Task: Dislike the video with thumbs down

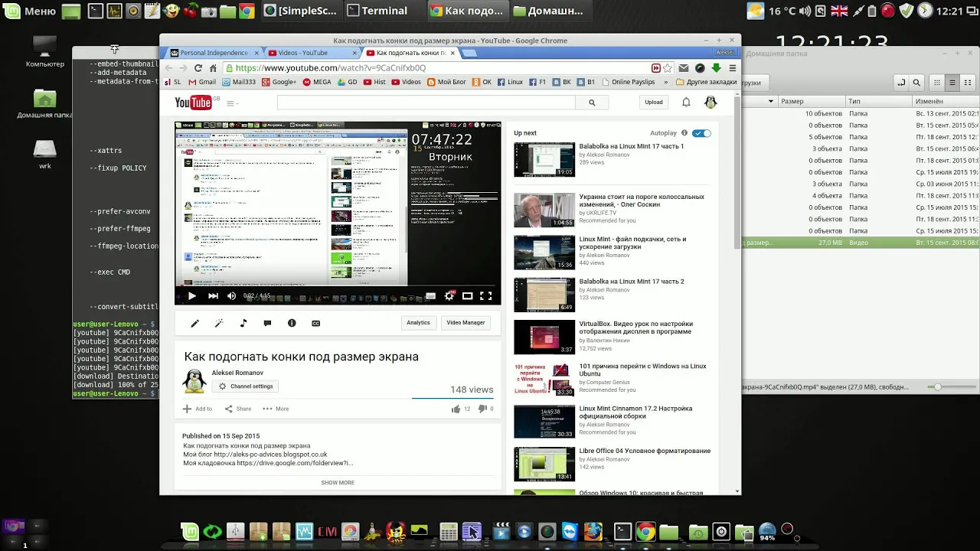Action: [482, 409]
